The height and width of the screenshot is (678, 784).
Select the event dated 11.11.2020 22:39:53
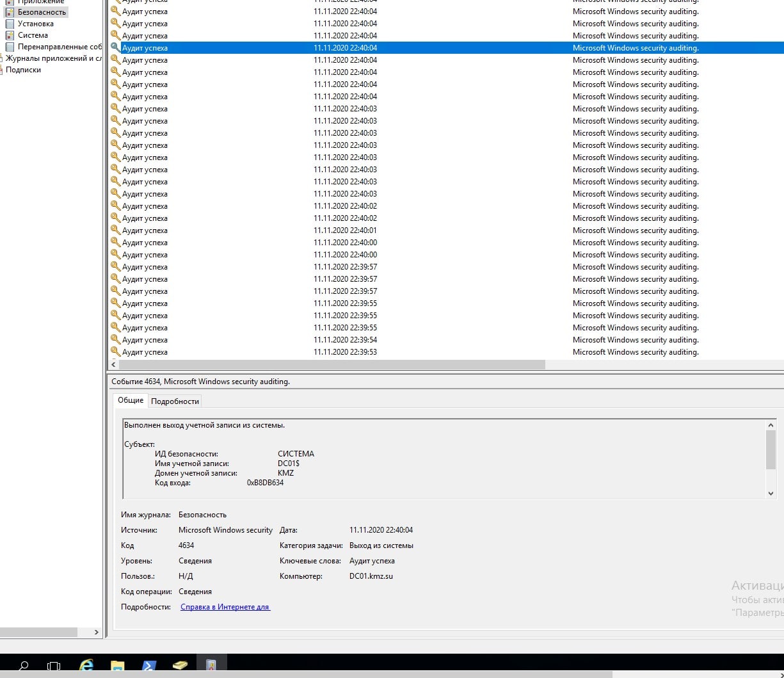tap(446, 351)
